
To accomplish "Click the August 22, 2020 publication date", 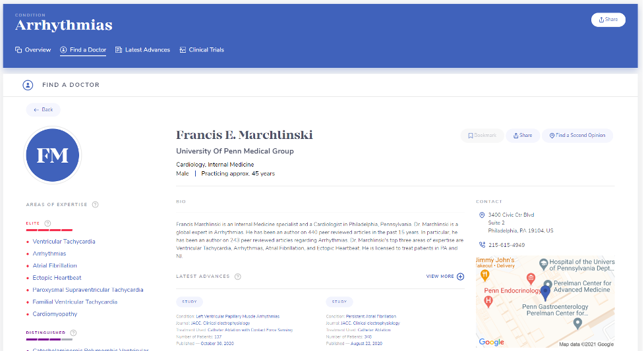I will pyautogui.click(x=366, y=344).
